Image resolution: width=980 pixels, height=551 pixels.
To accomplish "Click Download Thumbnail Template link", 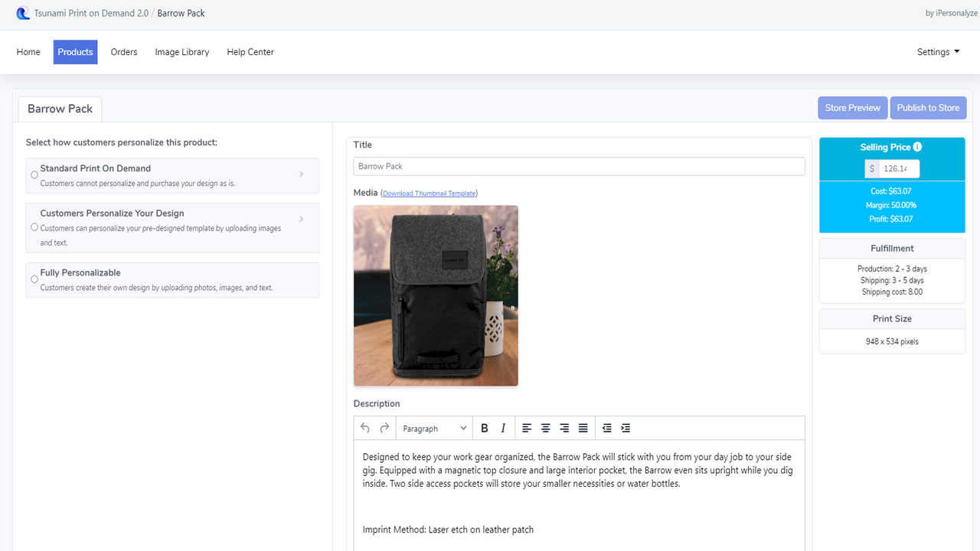I will tap(429, 194).
